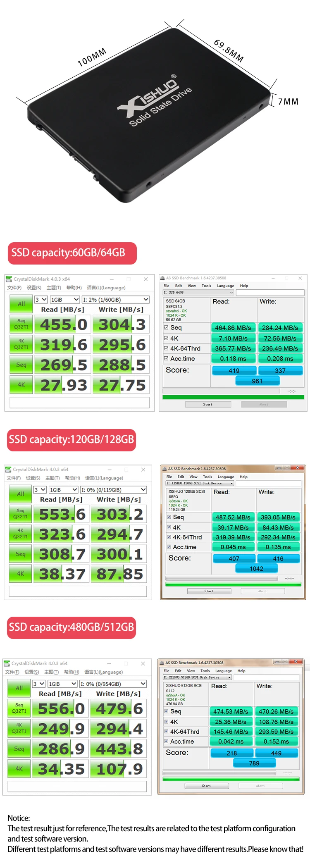
Task: Uncheck Seq test in SSD 64GB AS SSD
Action: [x=166, y=327]
